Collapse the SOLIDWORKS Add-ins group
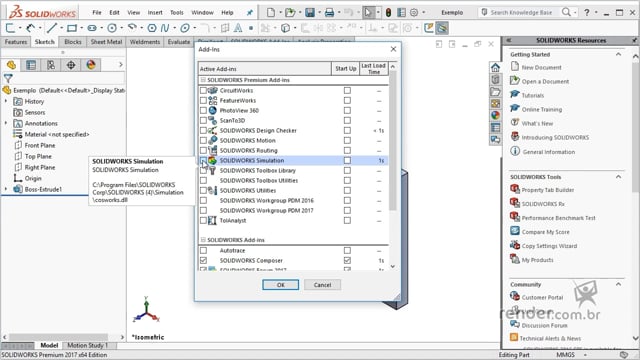Viewport: 640px width, 360px height. click(x=203, y=240)
